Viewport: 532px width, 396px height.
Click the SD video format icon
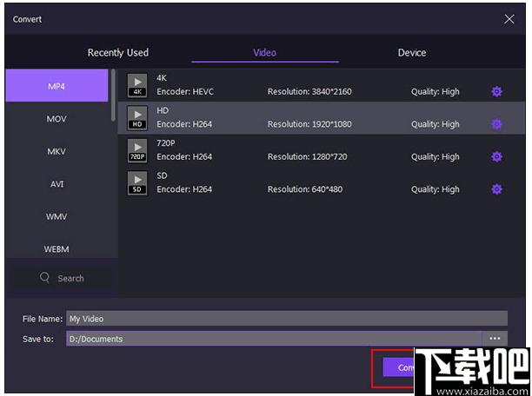[137, 183]
